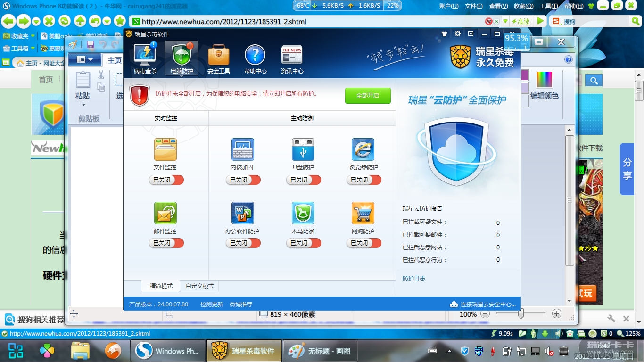Click the 邮件监控 mail icon
This screenshot has height=362, width=644.
pos(165,213)
